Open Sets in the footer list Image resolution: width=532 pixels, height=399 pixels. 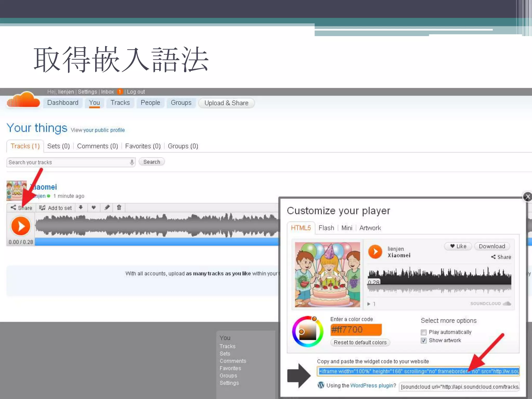point(225,354)
